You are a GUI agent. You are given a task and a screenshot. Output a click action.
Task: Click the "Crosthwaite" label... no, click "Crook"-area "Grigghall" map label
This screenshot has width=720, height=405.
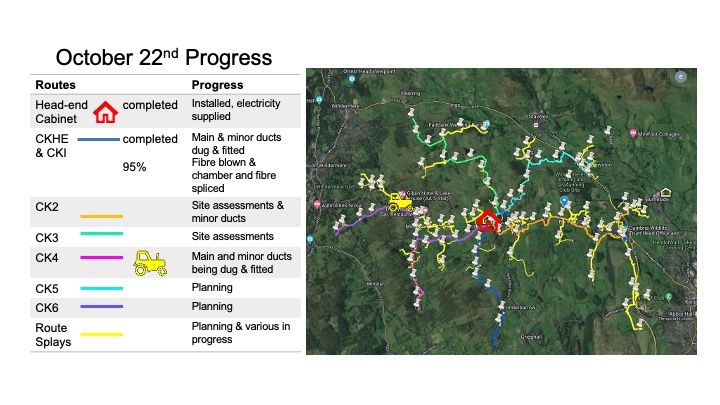[x=531, y=337]
